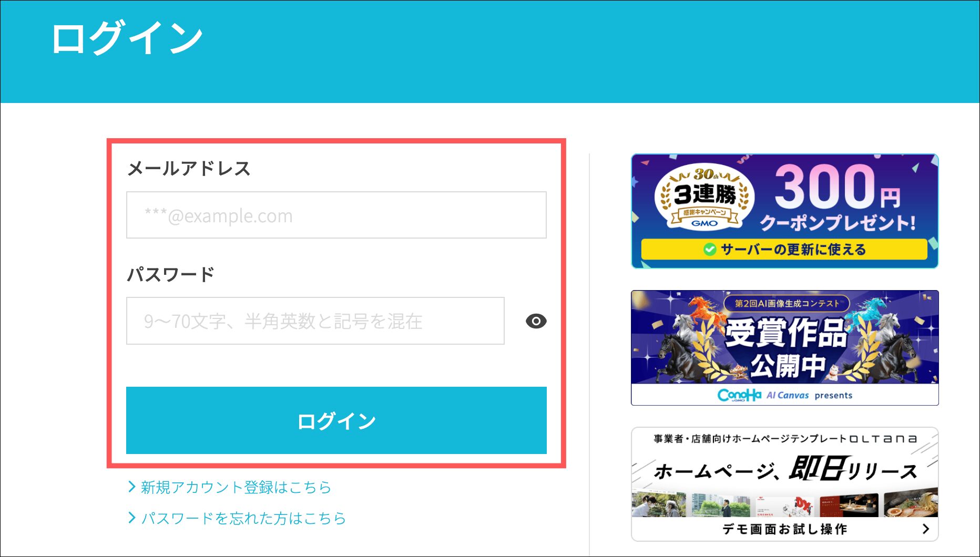Viewport: 980px width, 557px height.
Task: Click the 3連勝 GMO laurel badge
Action: [x=705, y=198]
